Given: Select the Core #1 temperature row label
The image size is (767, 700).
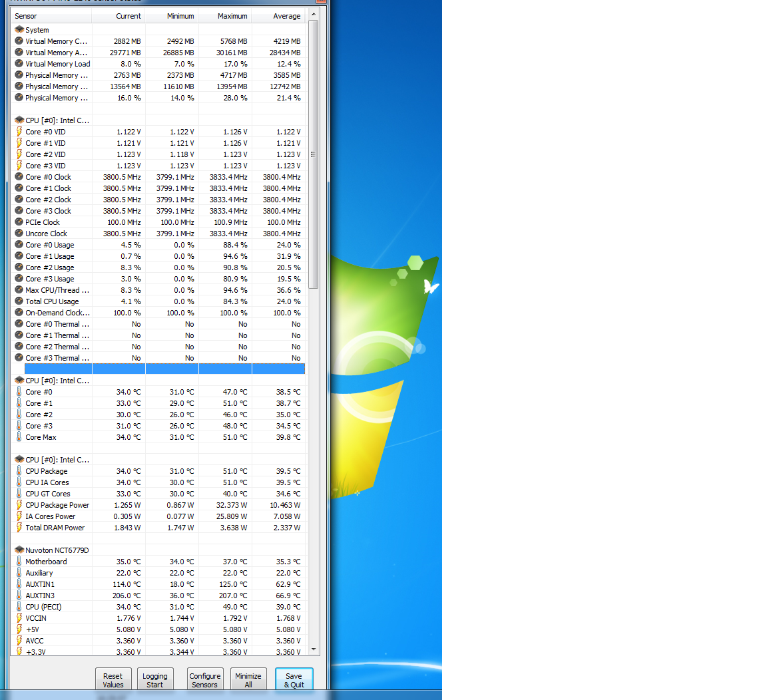Looking at the screenshot, I should coord(39,403).
